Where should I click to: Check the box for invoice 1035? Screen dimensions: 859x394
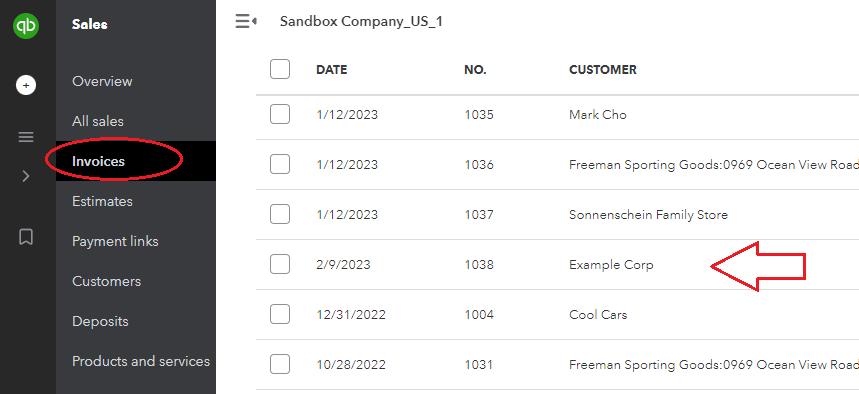click(x=280, y=115)
